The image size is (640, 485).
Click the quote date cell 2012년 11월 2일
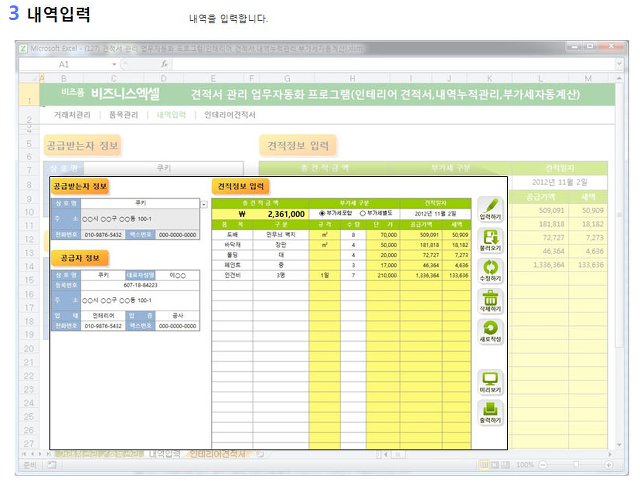tap(436, 214)
